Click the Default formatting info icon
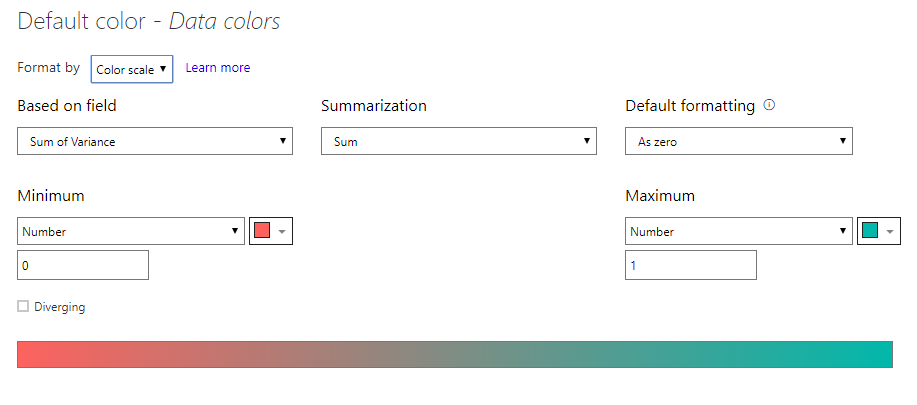 click(x=770, y=105)
